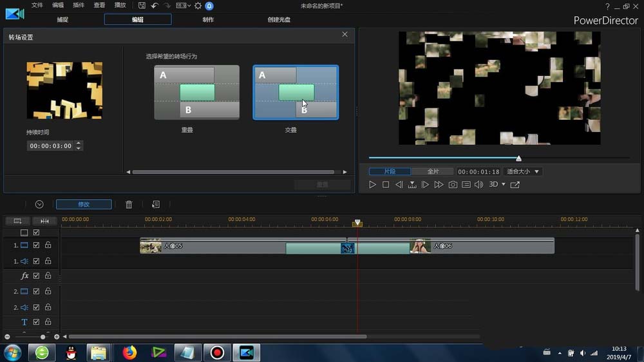Click the undo arrow in top toolbar
This screenshot has width=644, height=362.
(155, 6)
